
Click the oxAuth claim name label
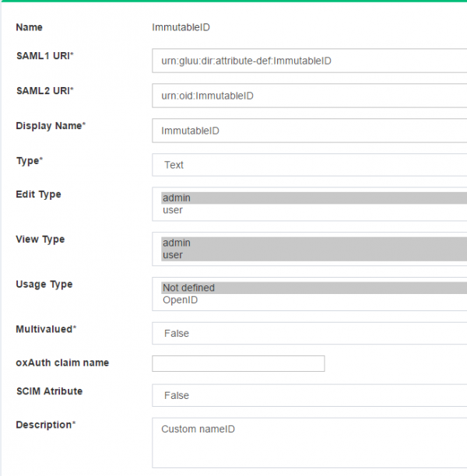pos(62,362)
